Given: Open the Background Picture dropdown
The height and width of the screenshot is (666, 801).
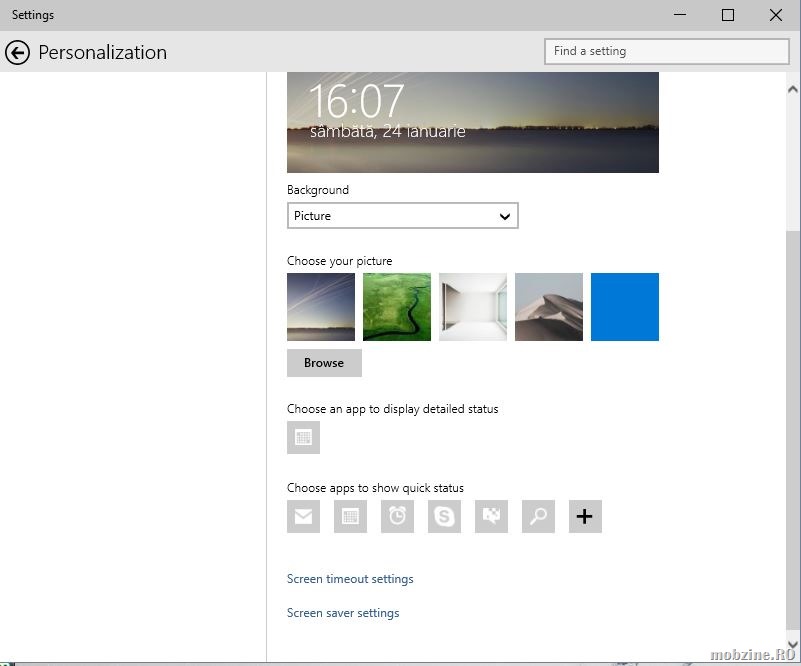Looking at the screenshot, I should point(403,216).
